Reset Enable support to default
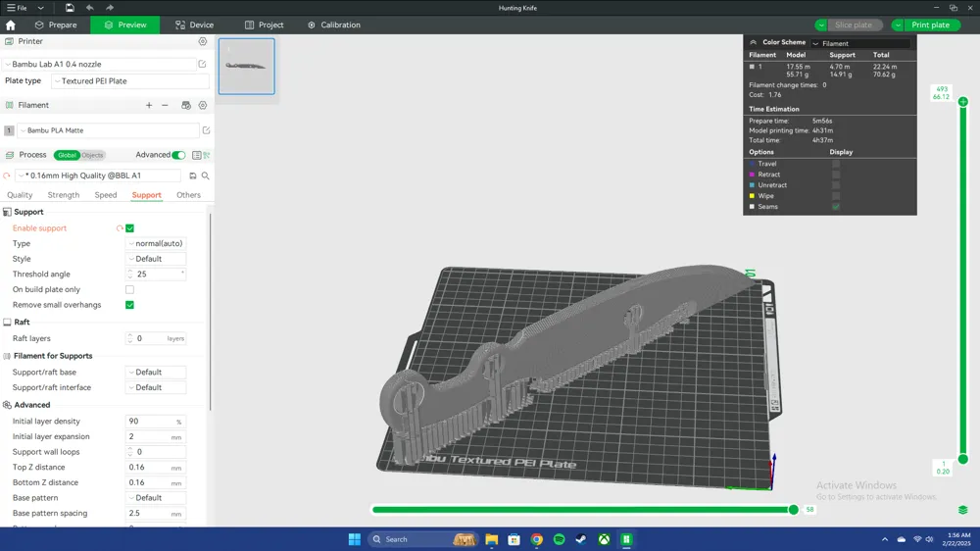This screenshot has height=551, width=980. [x=120, y=228]
